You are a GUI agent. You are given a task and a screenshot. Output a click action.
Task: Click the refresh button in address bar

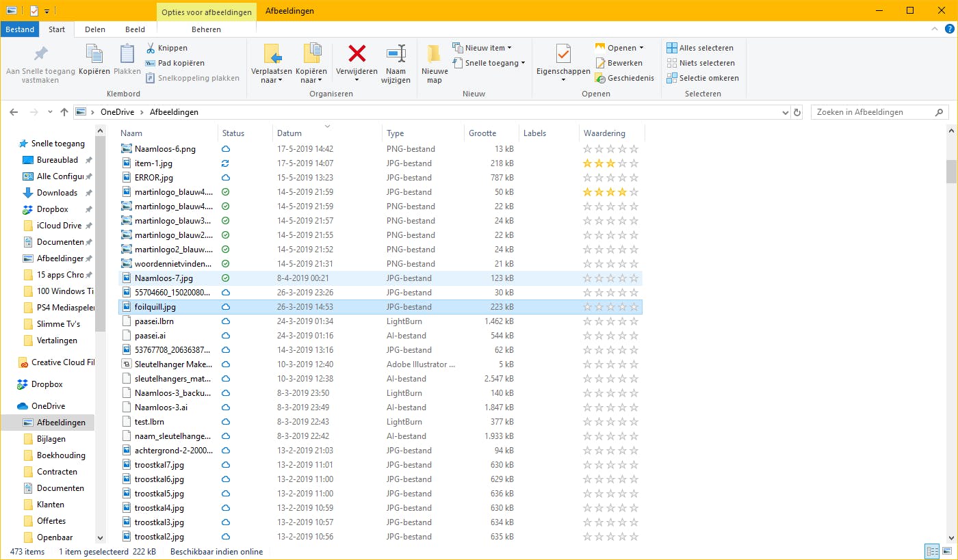[x=797, y=112]
